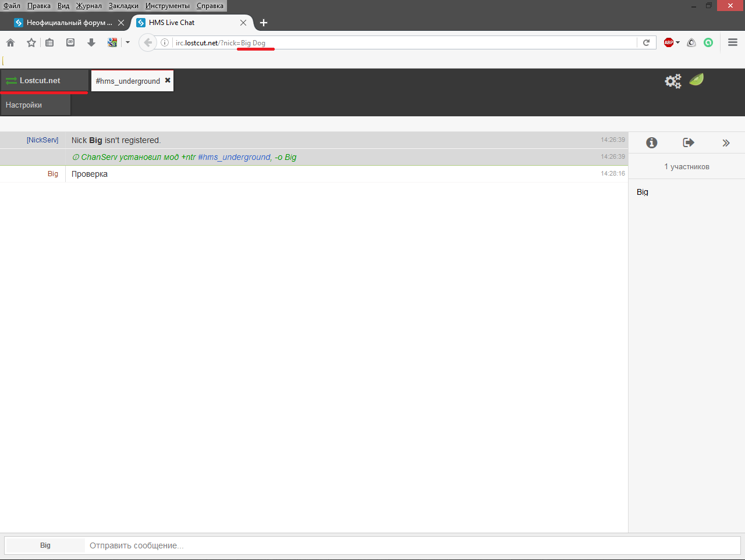Click the green circular extension icon
The height and width of the screenshot is (560, 745).
[708, 42]
